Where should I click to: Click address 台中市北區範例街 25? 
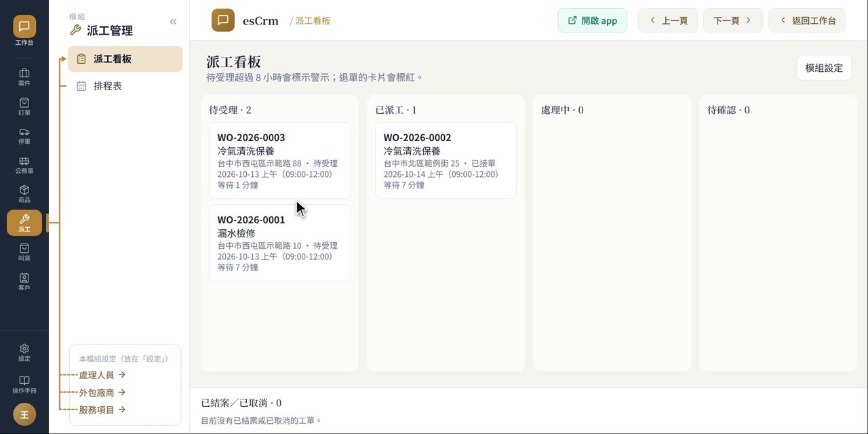coord(422,163)
